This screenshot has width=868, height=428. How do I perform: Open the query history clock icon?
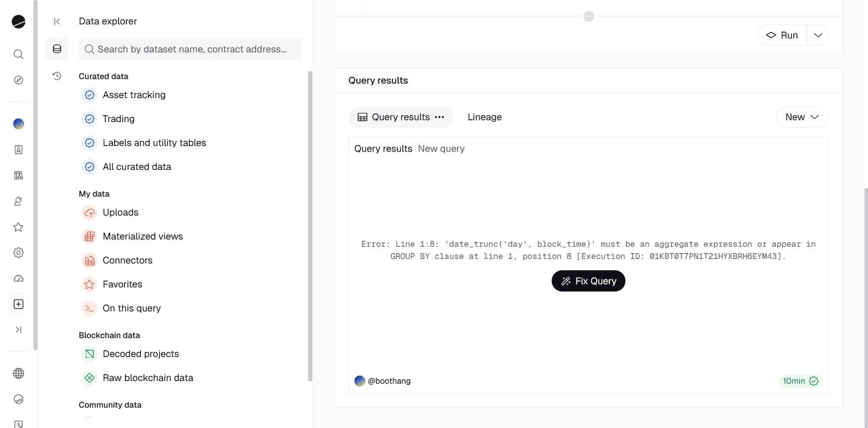click(x=57, y=76)
